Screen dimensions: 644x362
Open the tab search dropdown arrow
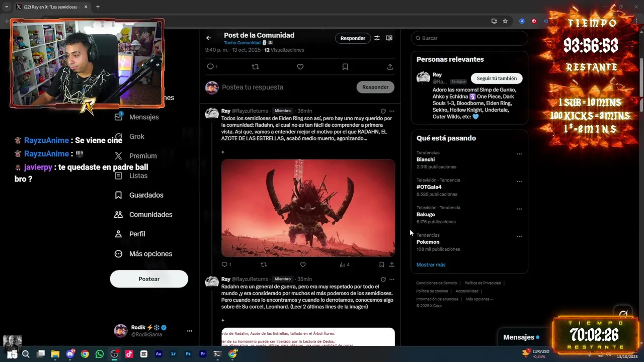pos(7,7)
